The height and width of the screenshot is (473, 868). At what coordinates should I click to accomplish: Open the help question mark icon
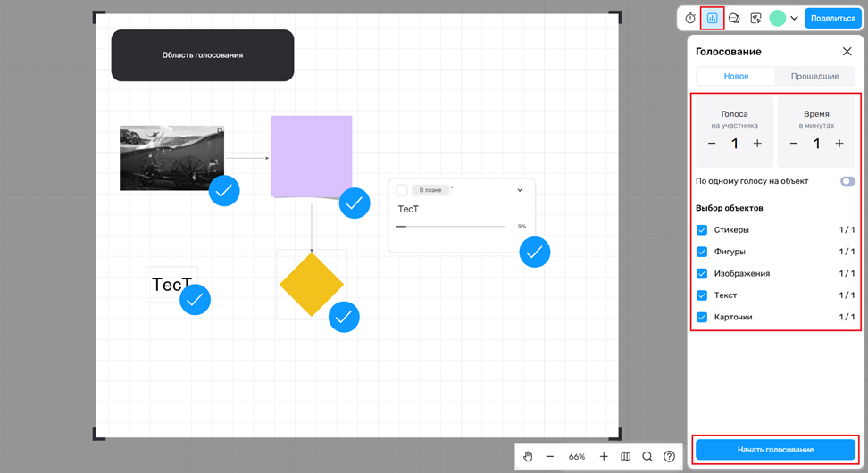[x=669, y=457]
